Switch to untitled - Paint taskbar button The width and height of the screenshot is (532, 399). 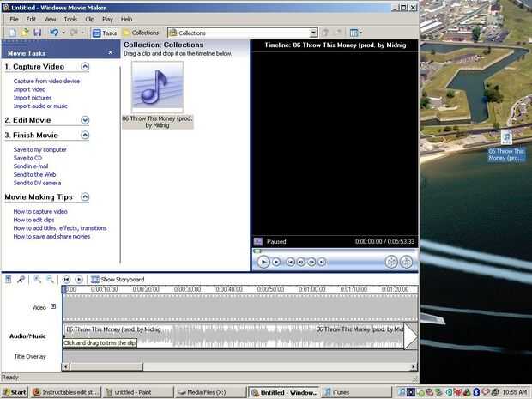pyautogui.click(x=137, y=392)
